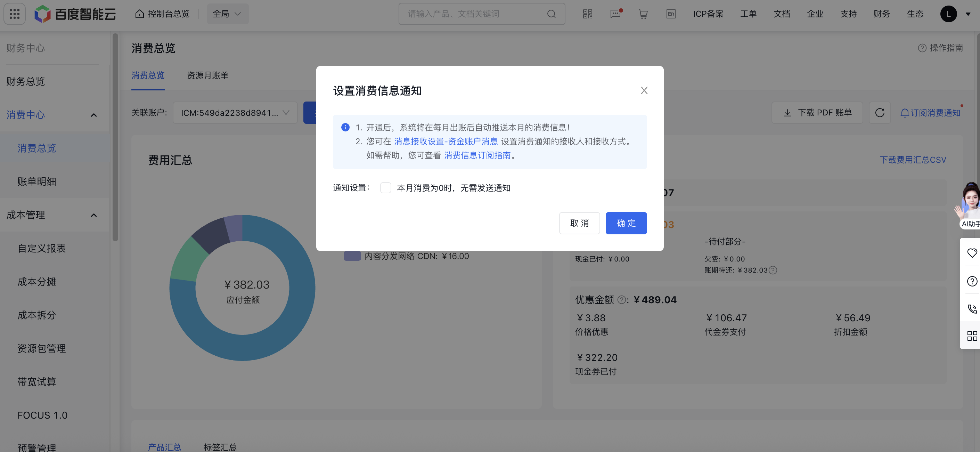
Task: Switch to the 资源月账单 tab
Action: point(207,75)
